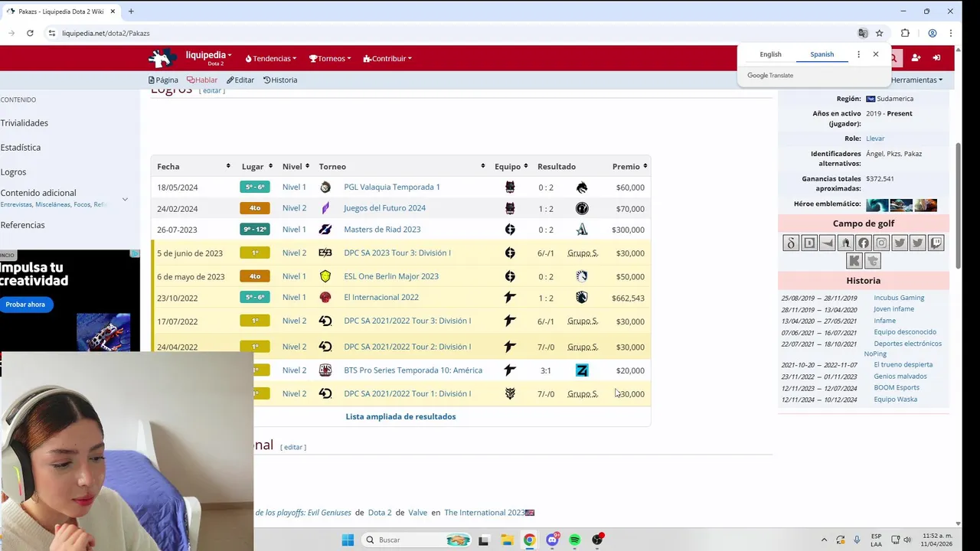Open the Herramientas dropdown
This screenshot has width=980, height=551.
[916, 80]
